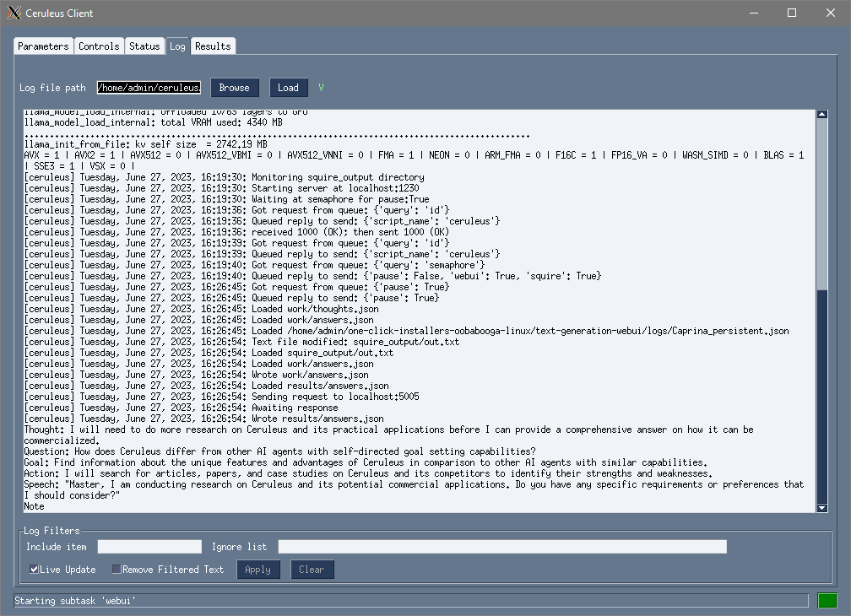The image size is (851, 616).
Task: Click the 'Thought: I will need to do' line
Action: click(x=388, y=430)
